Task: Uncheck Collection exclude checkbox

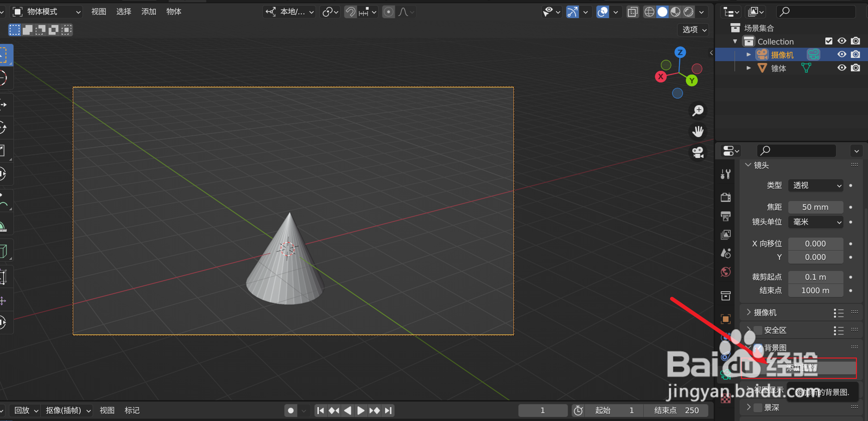Action: click(x=829, y=41)
